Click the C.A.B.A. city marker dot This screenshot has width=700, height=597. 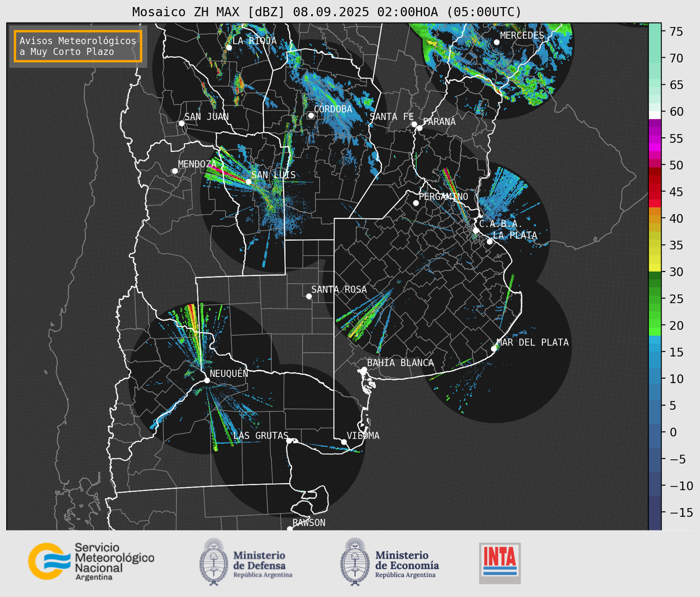point(476,230)
